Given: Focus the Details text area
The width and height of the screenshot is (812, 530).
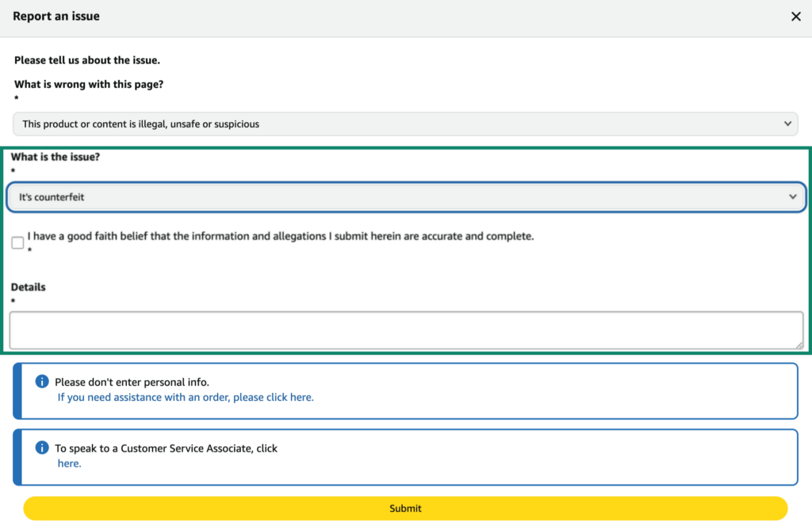Looking at the screenshot, I should tap(404, 330).
